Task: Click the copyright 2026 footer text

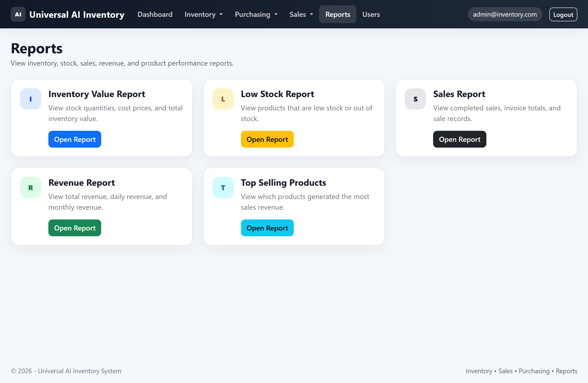Action: pos(66,371)
